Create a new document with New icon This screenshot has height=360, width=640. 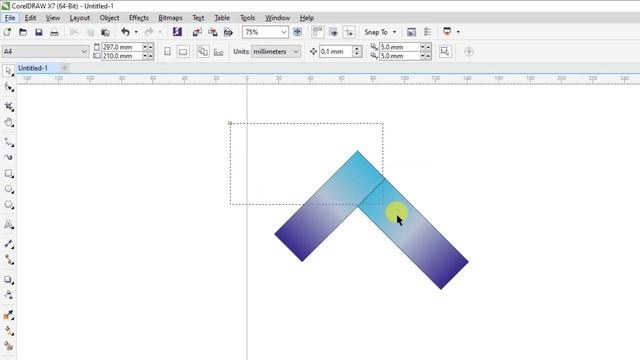(7, 32)
